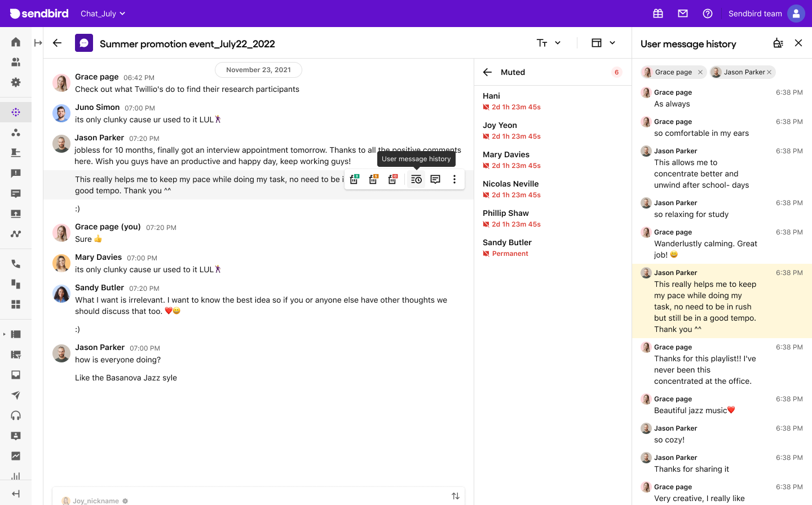
Task: Go back from the Muted members list
Action: 487,72
